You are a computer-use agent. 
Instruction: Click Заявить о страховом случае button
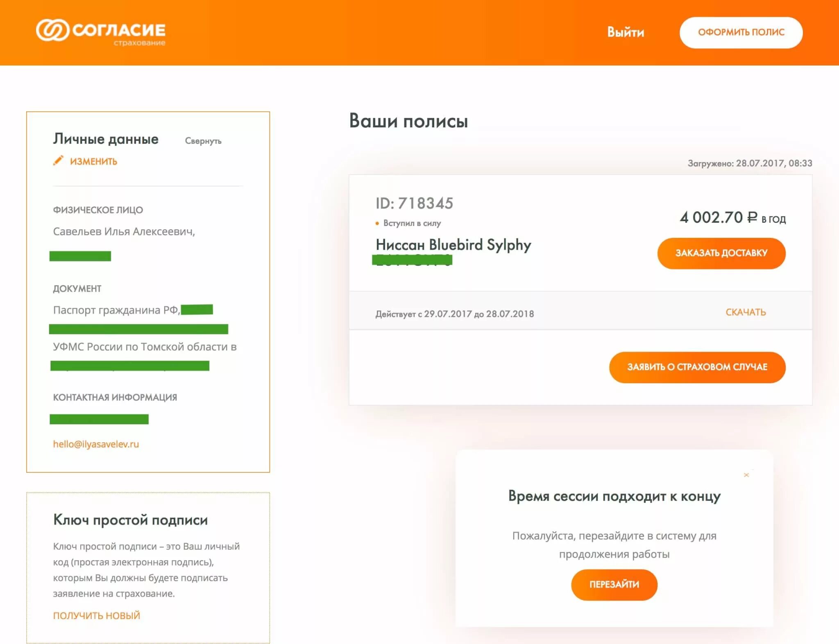697,367
